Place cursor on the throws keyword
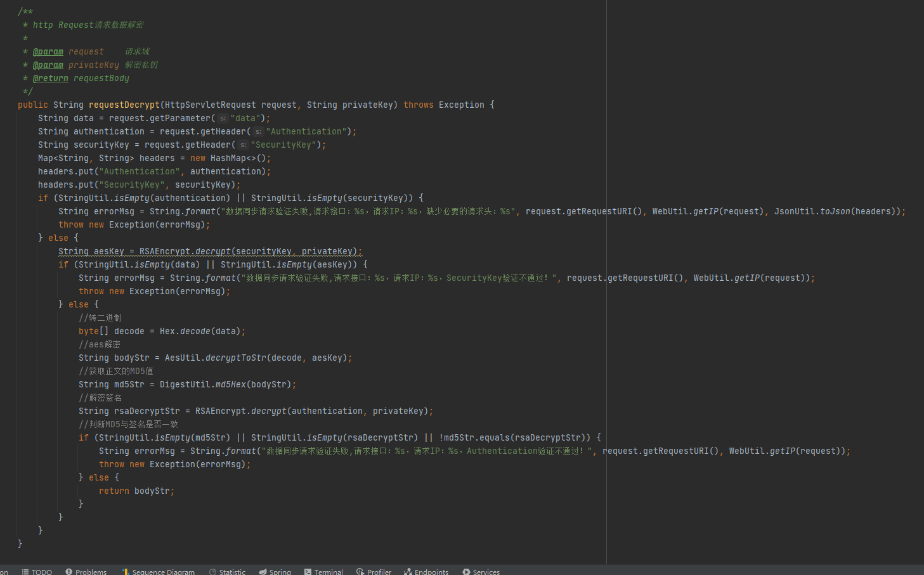 click(x=419, y=105)
